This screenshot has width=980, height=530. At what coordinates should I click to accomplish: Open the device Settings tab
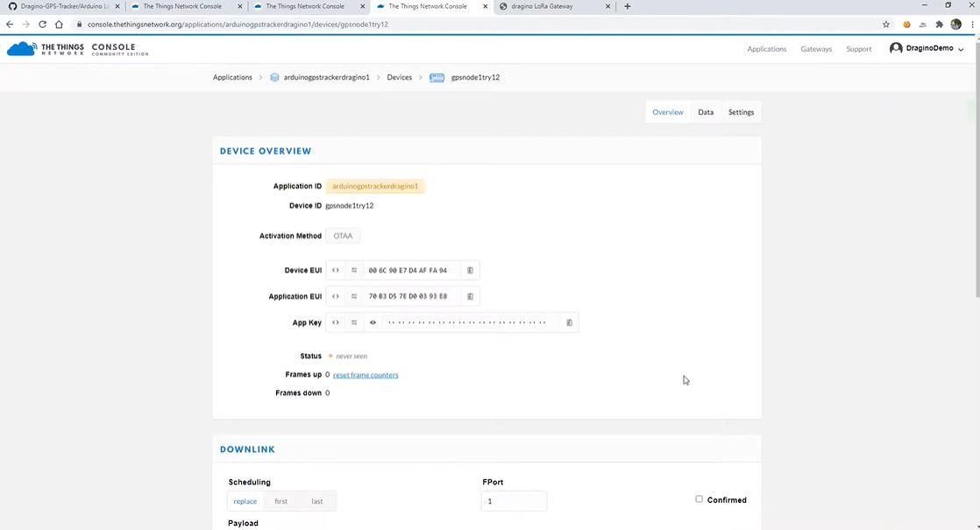[x=742, y=112]
